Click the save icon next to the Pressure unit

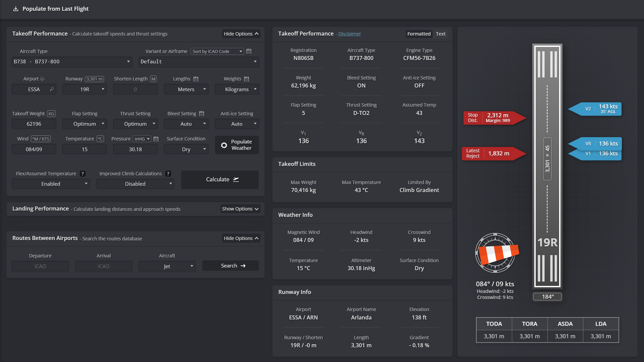156,139
